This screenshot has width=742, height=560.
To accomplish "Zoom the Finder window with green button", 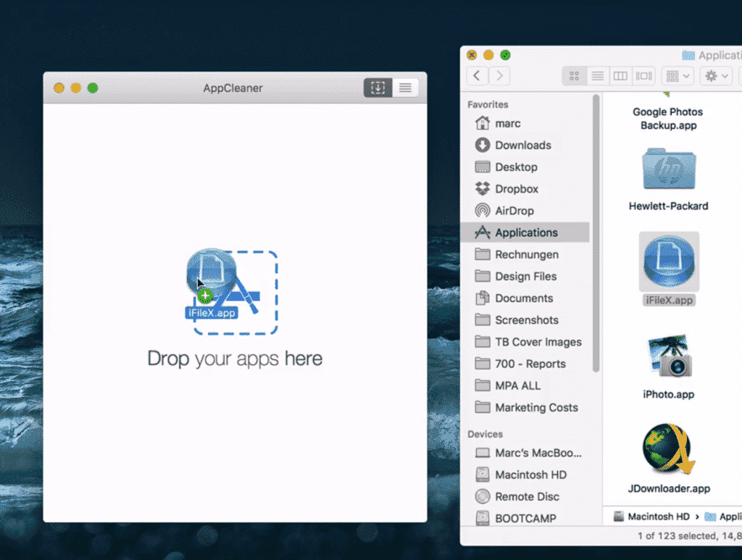I will [505, 55].
